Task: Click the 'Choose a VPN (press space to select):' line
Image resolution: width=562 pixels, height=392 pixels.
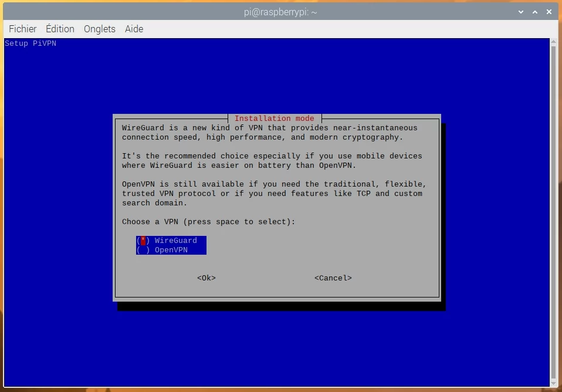Action: pos(209,222)
